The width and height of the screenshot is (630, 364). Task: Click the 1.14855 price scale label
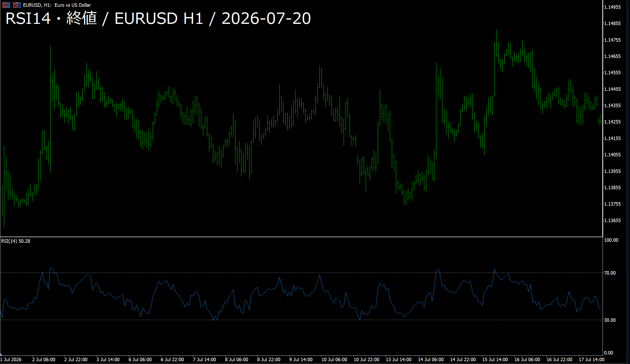click(x=612, y=23)
